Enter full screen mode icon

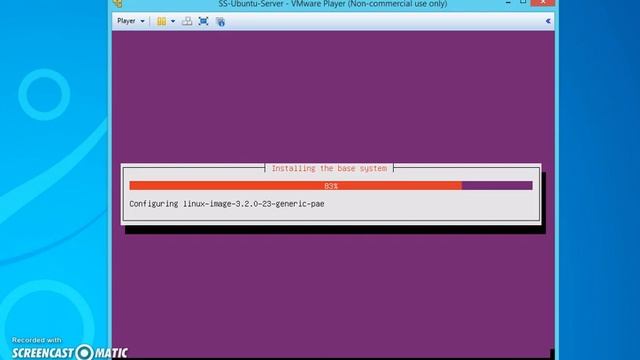(x=203, y=21)
